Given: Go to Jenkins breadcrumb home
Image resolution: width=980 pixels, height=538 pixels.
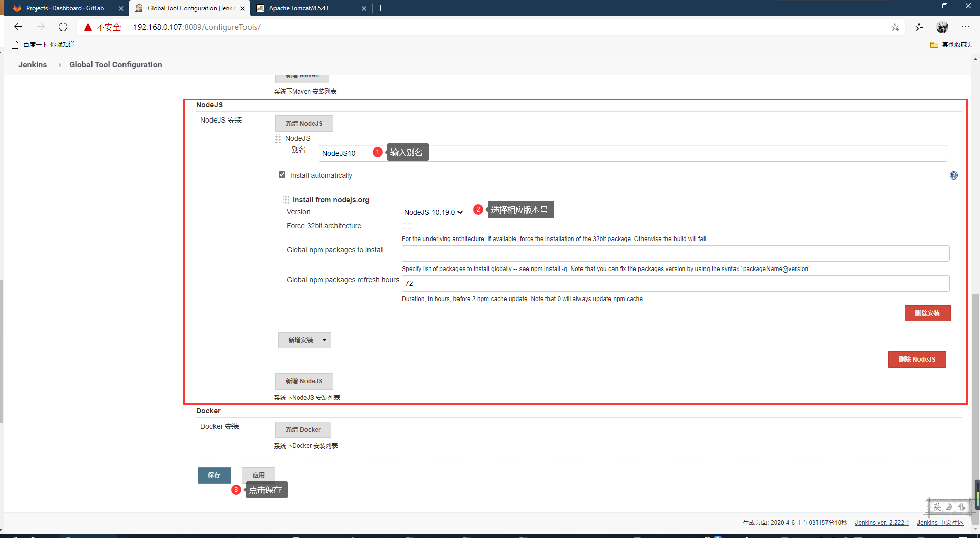Looking at the screenshot, I should pyautogui.click(x=33, y=65).
